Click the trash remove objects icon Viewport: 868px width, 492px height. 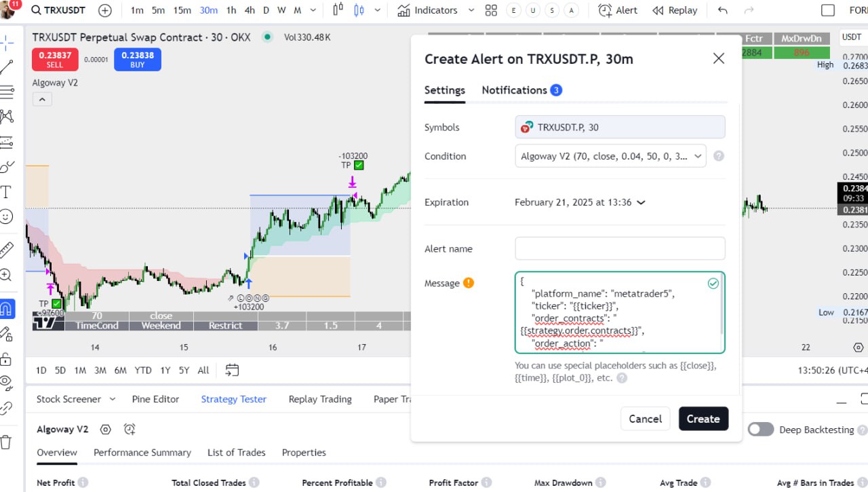click(x=7, y=442)
